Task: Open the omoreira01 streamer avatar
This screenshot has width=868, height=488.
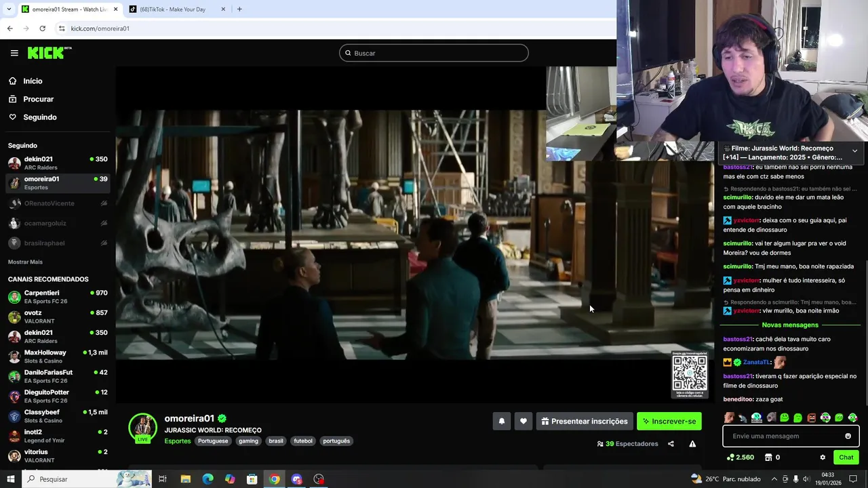Action: 142,427
